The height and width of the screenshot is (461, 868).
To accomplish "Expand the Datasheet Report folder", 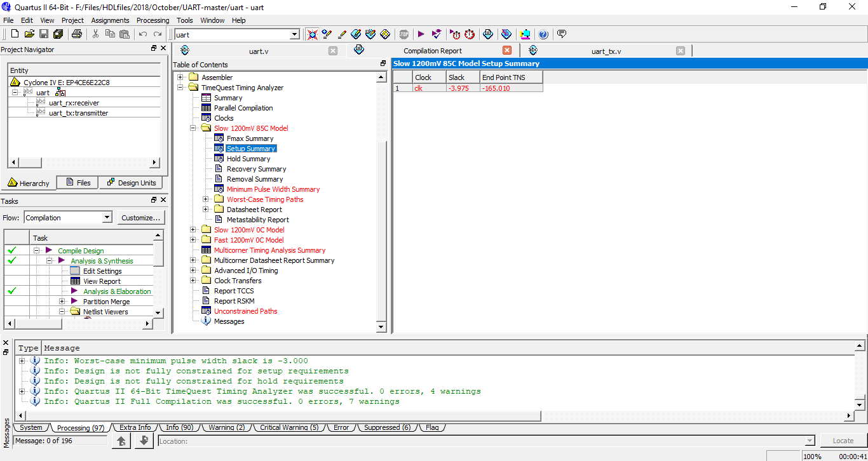I will (x=206, y=210).
